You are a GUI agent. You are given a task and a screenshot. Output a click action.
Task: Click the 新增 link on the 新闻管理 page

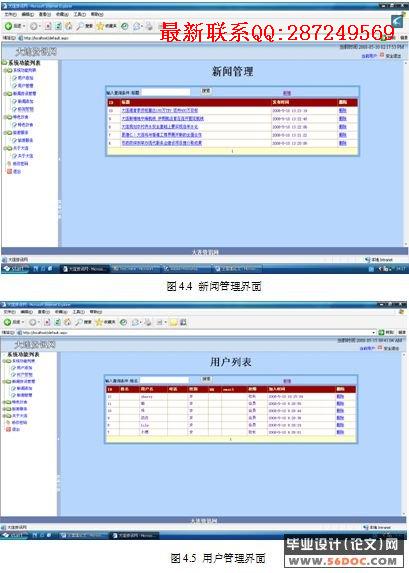[x=287, y=93]
